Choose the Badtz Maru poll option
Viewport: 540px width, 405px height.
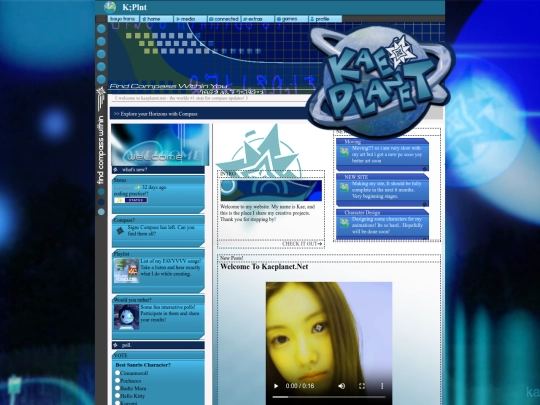coord(117,388)
